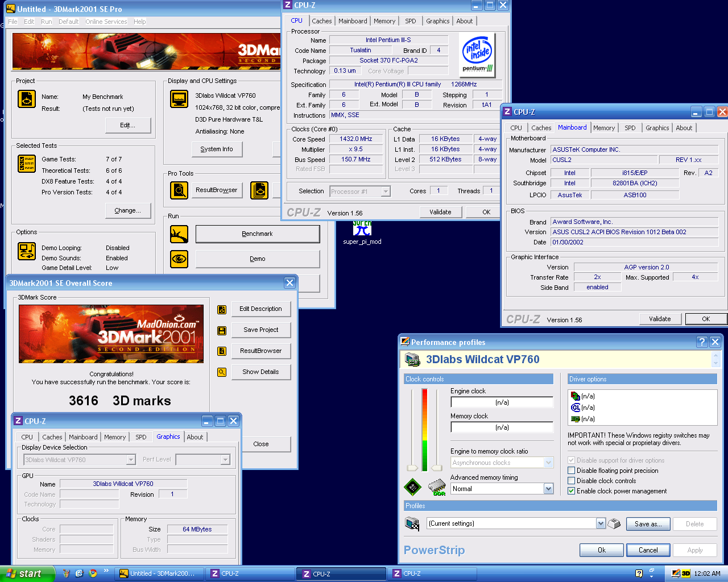Click Show Details in the score window
728x582 pixels.
[x=261, y=372]
